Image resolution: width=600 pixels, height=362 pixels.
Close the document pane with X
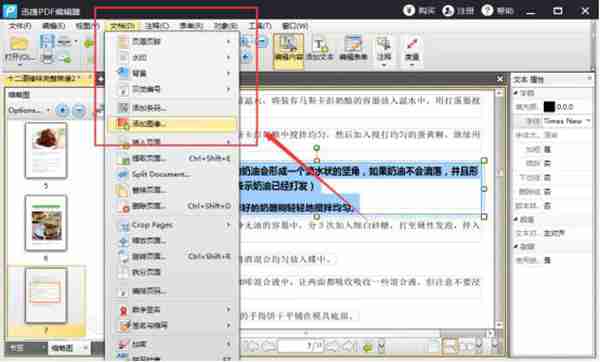pos(500,79)
